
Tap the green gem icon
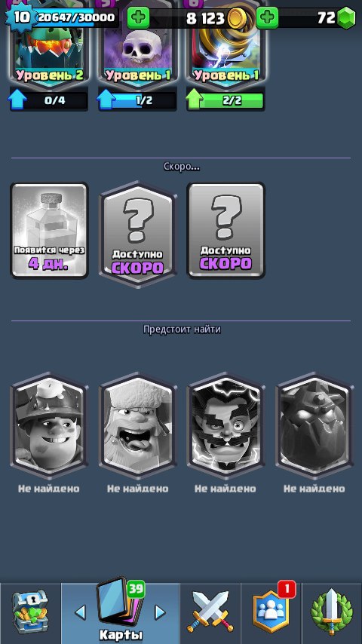[x=346, y=18]
